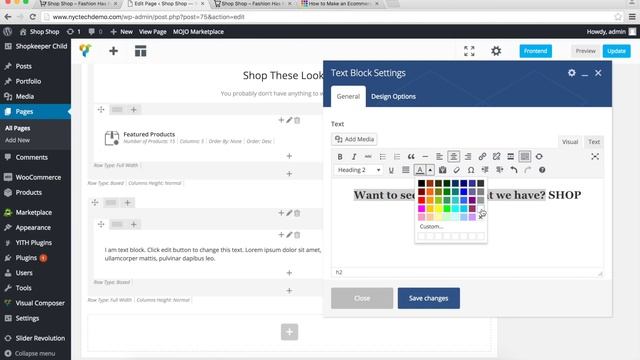Click the gray Close button
The height and width of the screenshot is (360, 640).
(362, 298)
